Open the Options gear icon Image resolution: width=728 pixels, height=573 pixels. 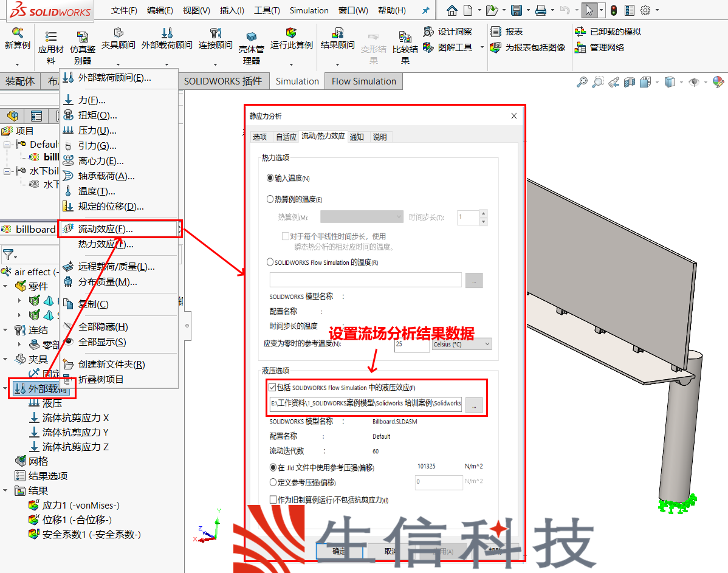click(x=645, y=10)
